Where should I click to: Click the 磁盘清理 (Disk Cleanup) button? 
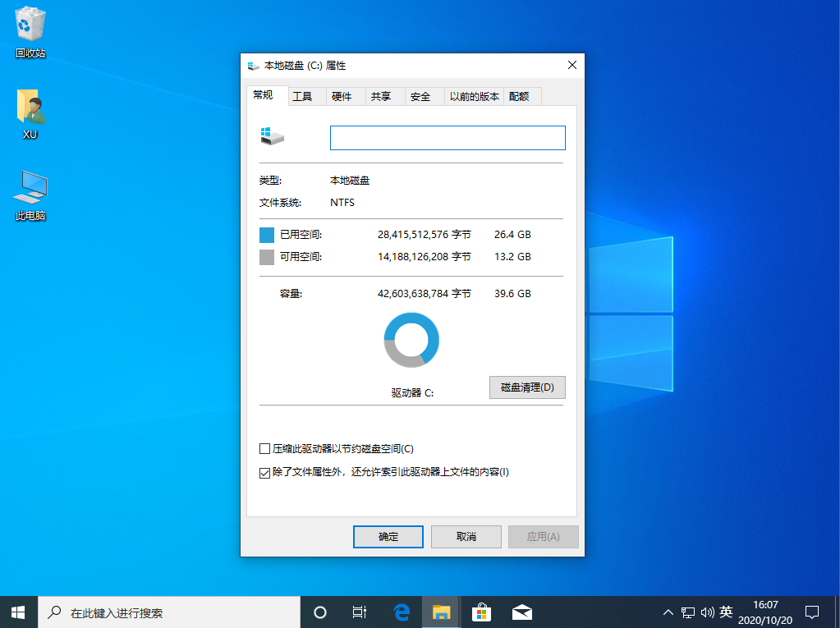click(x=527, y=387)
